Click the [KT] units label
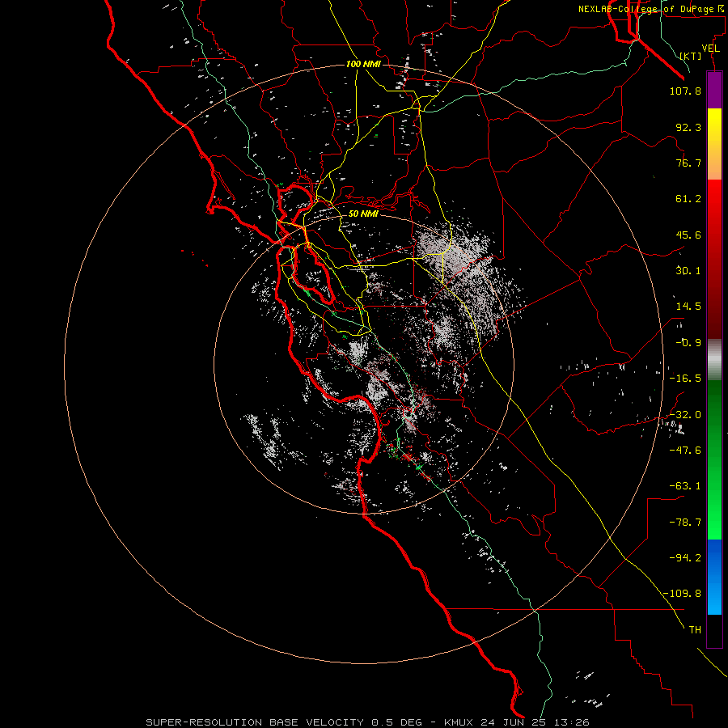This screenshot has width=728, height=728. 691,56
